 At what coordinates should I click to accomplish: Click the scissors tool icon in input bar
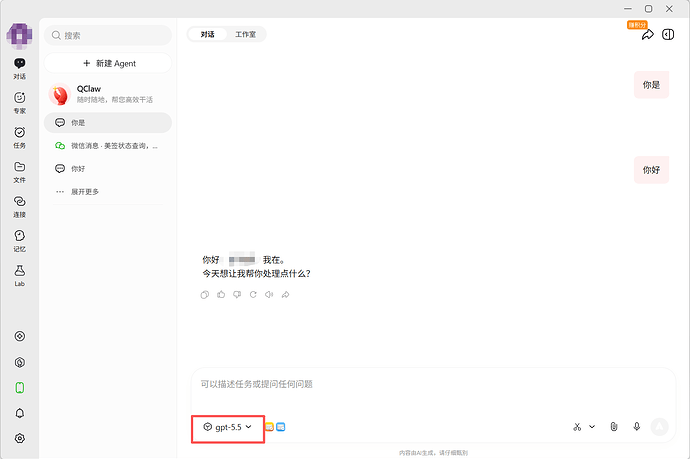[577, 427]
